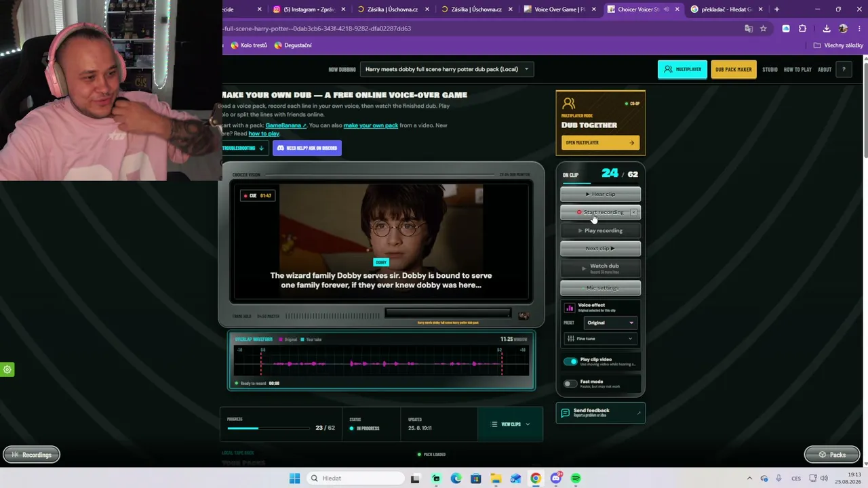
Task: Click the pack progress bar
Action: coord(269,428)
